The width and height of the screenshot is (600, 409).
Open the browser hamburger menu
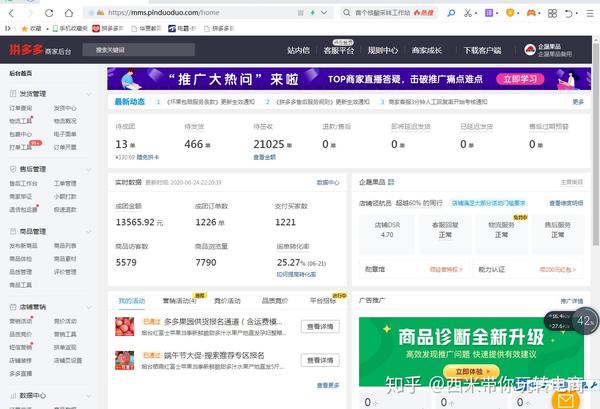coord(590,13)
